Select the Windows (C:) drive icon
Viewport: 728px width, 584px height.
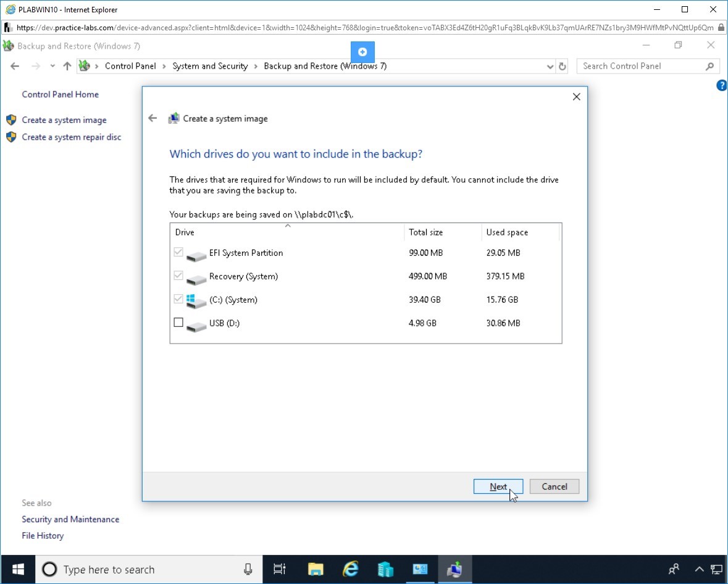[196, 300]
